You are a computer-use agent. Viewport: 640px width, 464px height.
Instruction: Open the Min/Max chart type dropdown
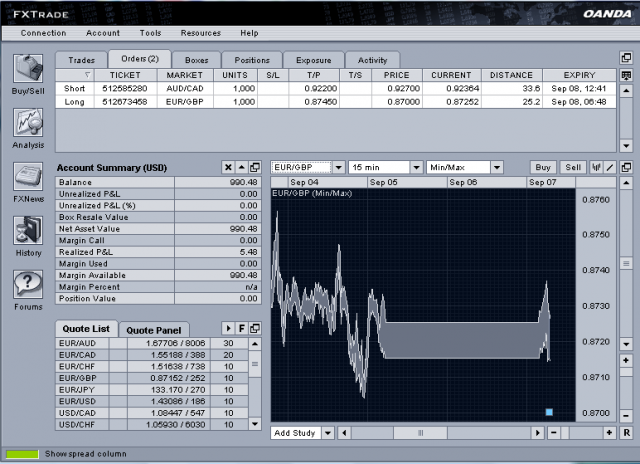(497, 167)
